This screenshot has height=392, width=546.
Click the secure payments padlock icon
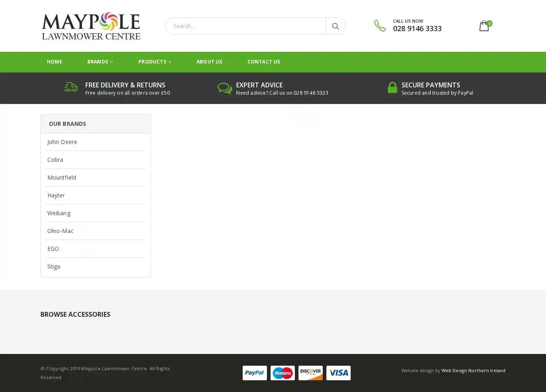(392, 88)
